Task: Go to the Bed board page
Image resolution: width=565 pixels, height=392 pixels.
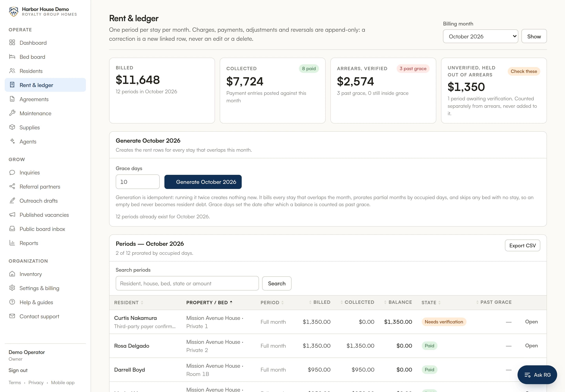Action: [45, 57]
